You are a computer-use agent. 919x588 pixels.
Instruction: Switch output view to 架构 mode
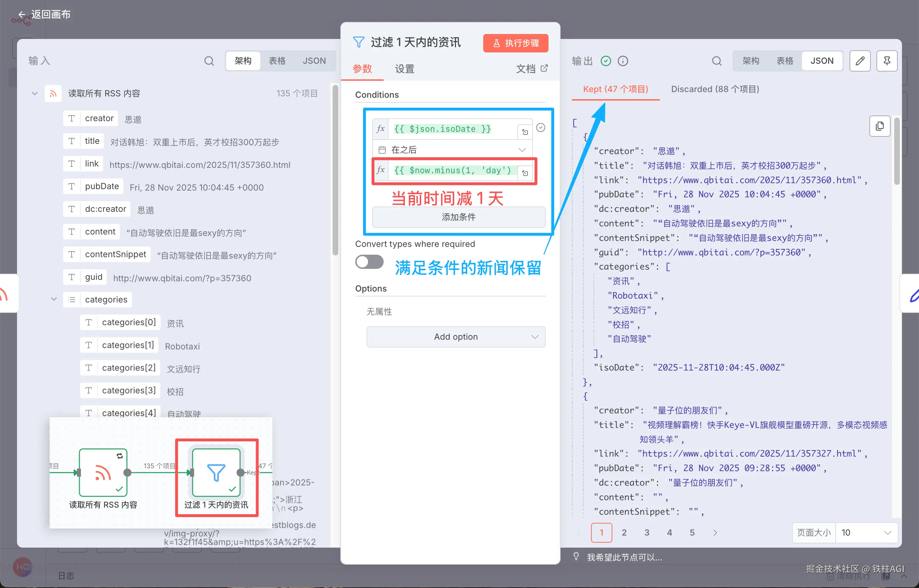point(751,61)
